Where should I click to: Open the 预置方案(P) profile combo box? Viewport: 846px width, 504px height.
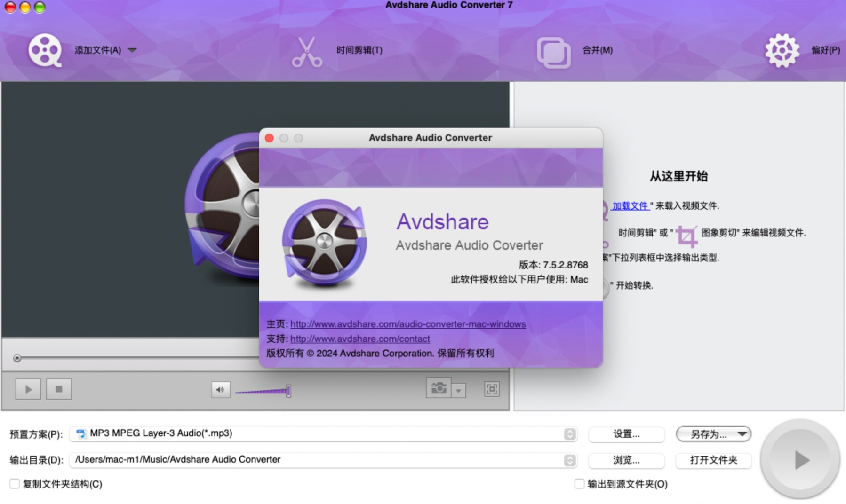pos(323,433)
